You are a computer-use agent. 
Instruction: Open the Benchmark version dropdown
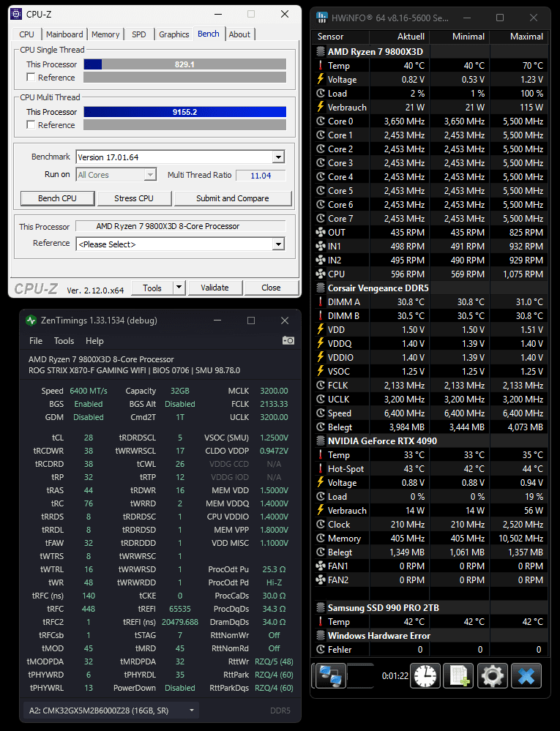[278, 157]
